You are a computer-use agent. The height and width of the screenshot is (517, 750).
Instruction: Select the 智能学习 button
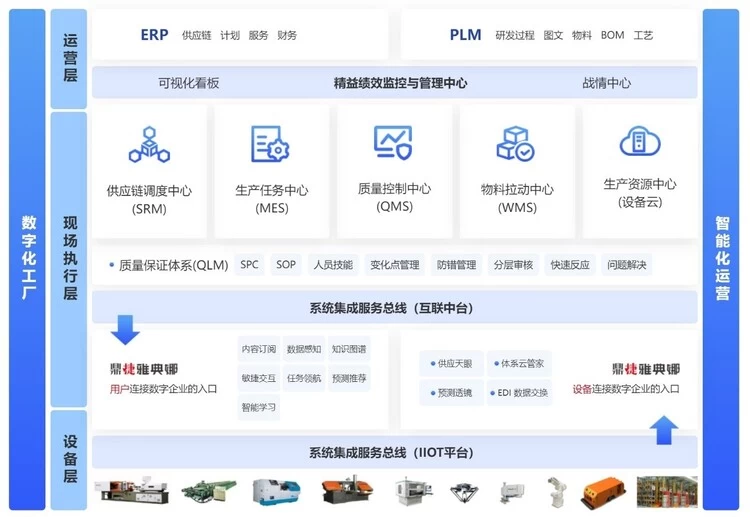click(258, 407)
